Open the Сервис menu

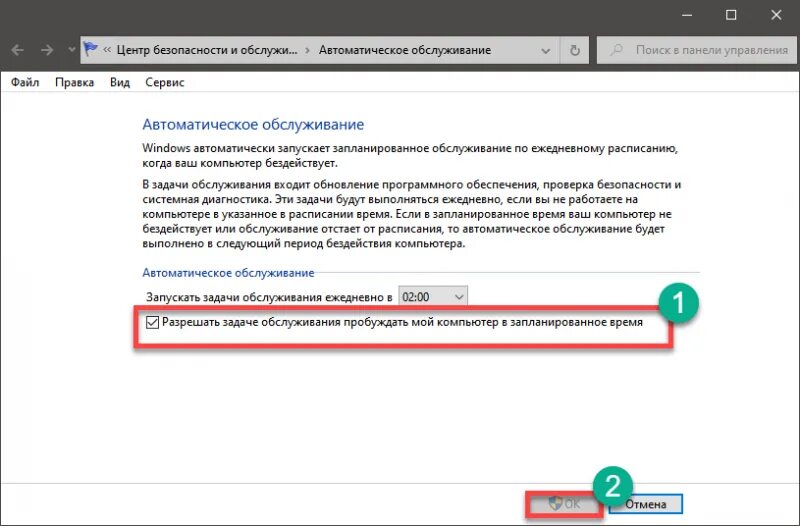tap(164, 82)
